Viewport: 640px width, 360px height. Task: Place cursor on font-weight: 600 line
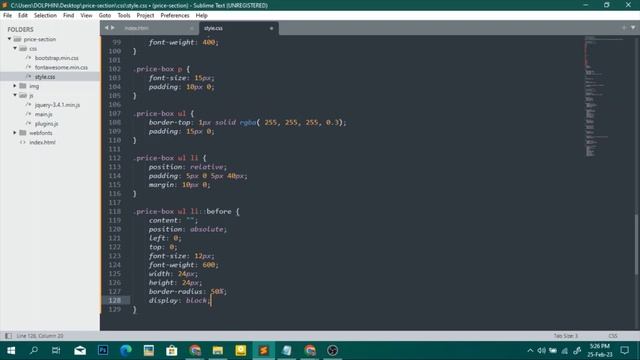tap(184, 265)
